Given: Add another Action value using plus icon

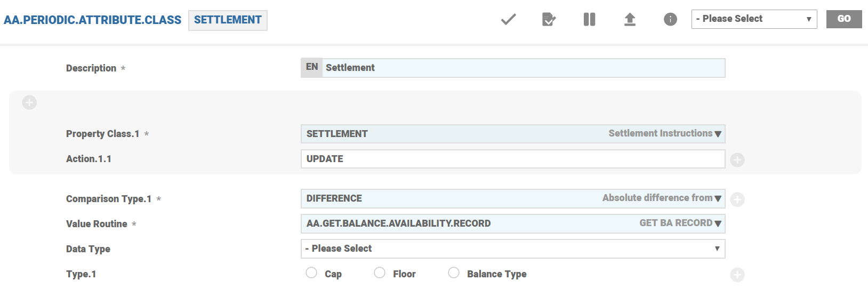Looking at the screenshot, I should (737, 160).
